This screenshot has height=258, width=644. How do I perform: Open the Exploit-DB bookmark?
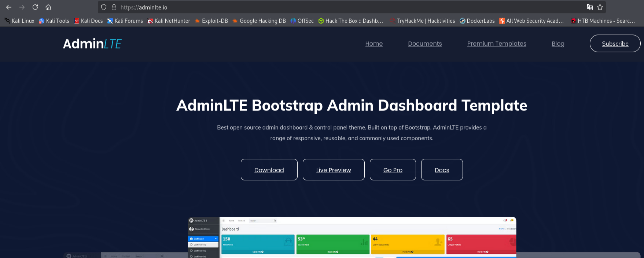click(211, 21)
